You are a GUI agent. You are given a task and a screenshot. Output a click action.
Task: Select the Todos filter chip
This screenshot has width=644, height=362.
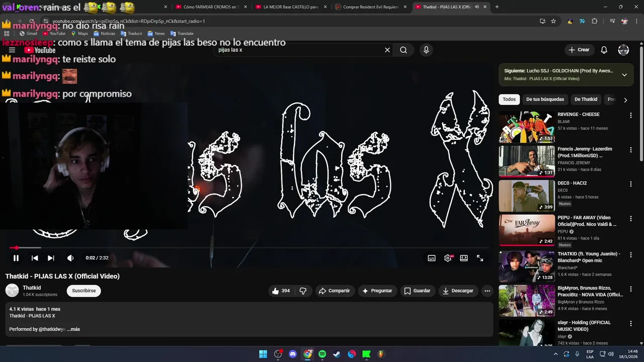(509, 100)
